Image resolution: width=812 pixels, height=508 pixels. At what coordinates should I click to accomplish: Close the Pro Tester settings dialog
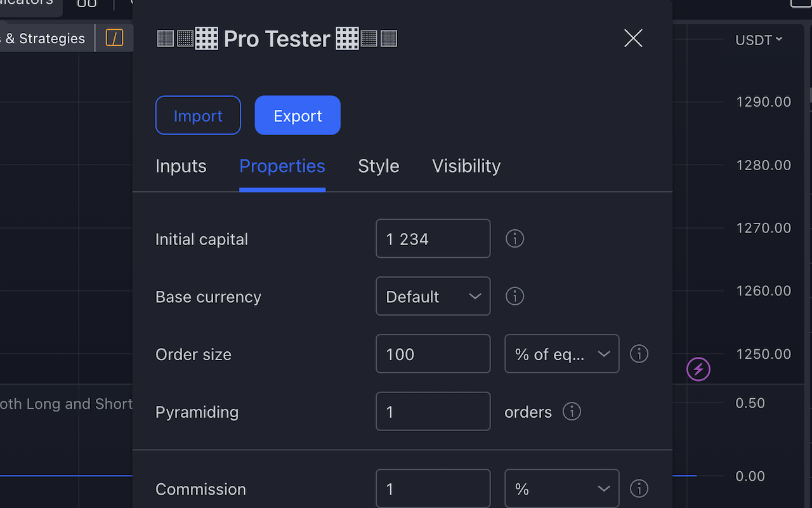(633, 38)
